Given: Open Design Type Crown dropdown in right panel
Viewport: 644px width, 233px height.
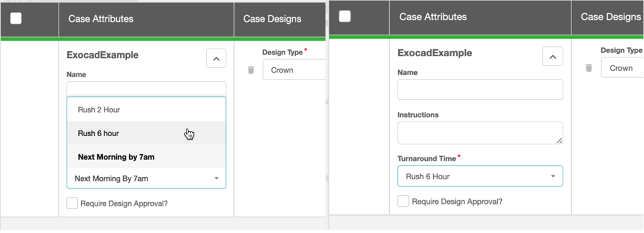Looking at the screenshot, I should click(x=623, y=68).
